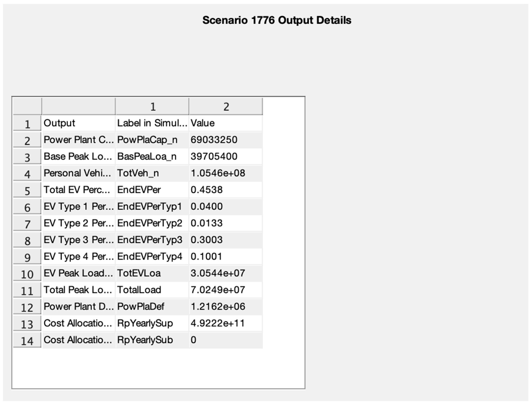The width and height of the screenshot is (532, 405).
Task: Select row header 5
Action: tap(27, 191)
